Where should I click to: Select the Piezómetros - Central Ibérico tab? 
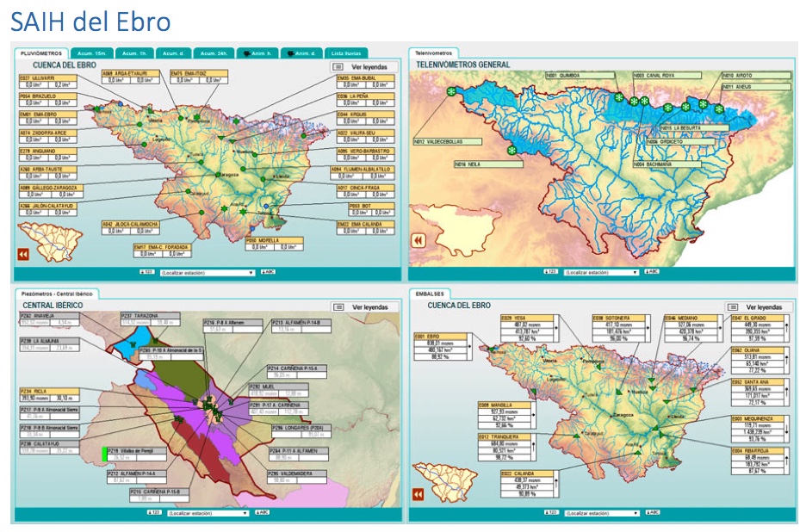click(57, 294)
